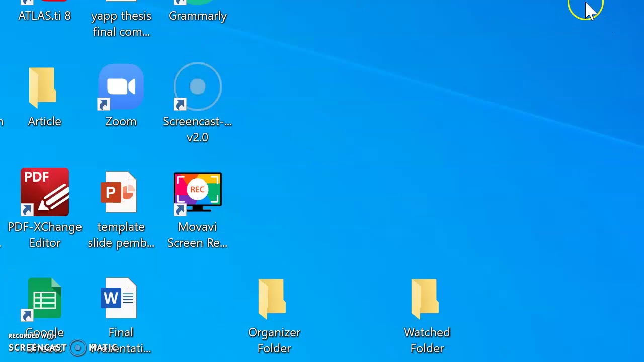The image size is (644, 362).
Task: Click the PDF-XChange Editor label text
Action: (x=45, y=235)
